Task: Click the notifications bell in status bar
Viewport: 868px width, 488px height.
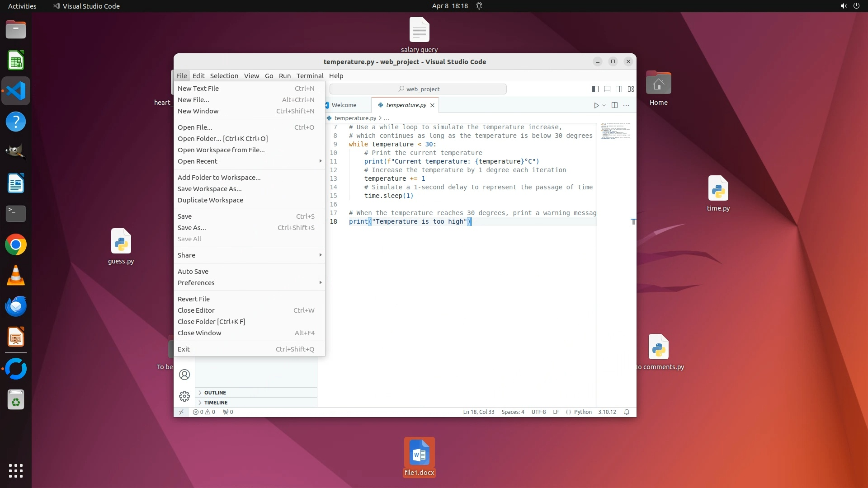Action: pos(627,412)
